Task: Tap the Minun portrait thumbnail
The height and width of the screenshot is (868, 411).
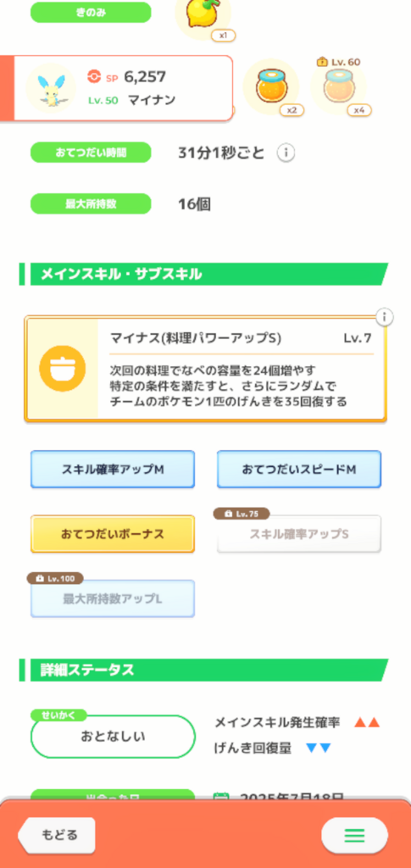Action: (50, 88)
